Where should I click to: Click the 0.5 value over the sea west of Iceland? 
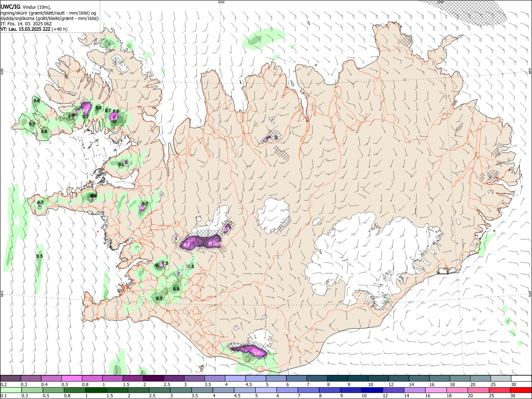pos(39,256)
